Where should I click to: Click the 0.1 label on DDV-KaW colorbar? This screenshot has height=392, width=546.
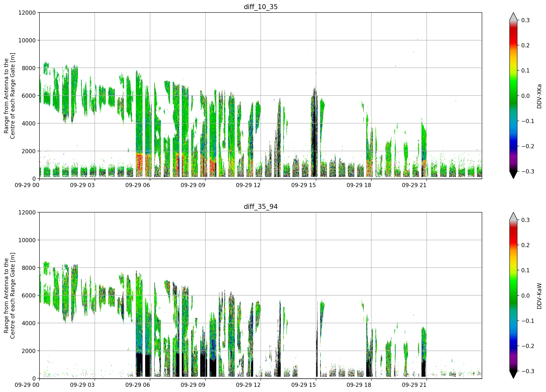click(525, 270)
